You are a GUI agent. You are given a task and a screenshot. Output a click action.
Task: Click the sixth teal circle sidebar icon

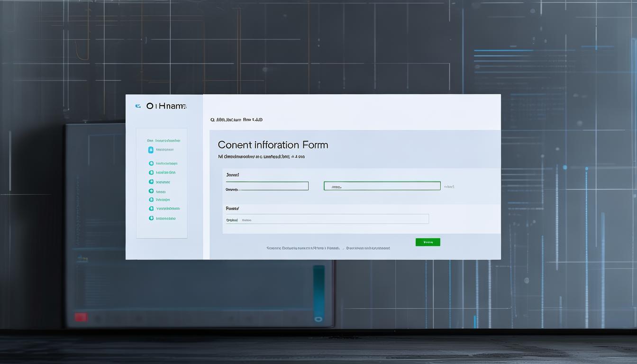tap(151, 209)
